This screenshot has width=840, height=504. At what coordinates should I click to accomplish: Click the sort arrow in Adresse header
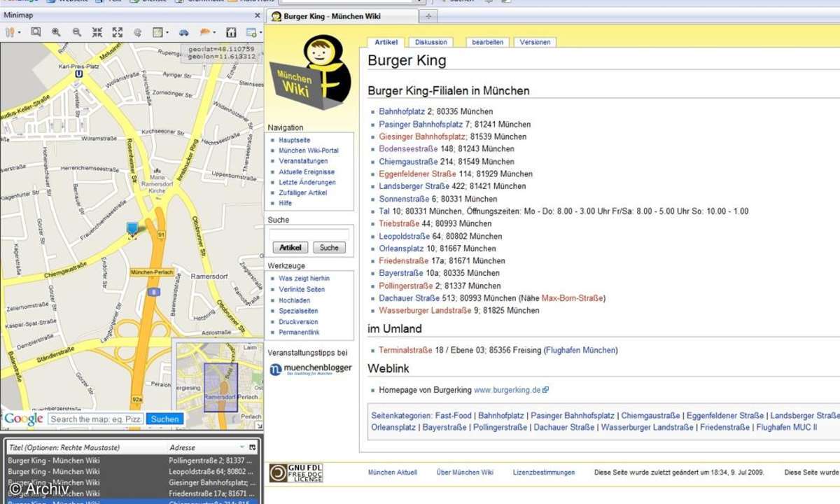click(242, 447)
